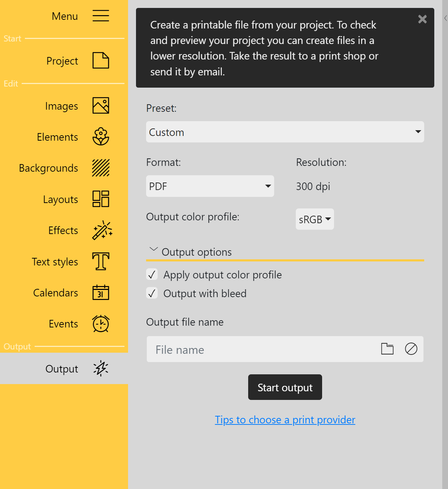Switch to the Output section
This screenshot has height=489, width=448.
coord(101,369)
